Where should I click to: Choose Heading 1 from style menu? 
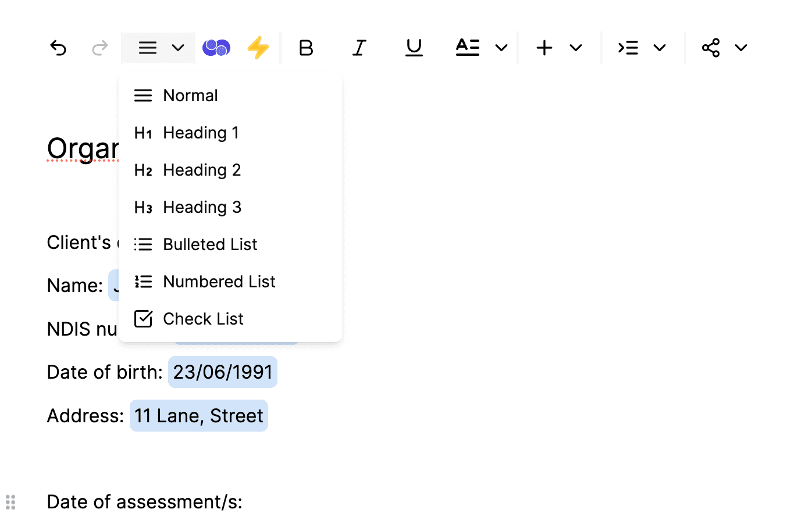click(201, 133)
